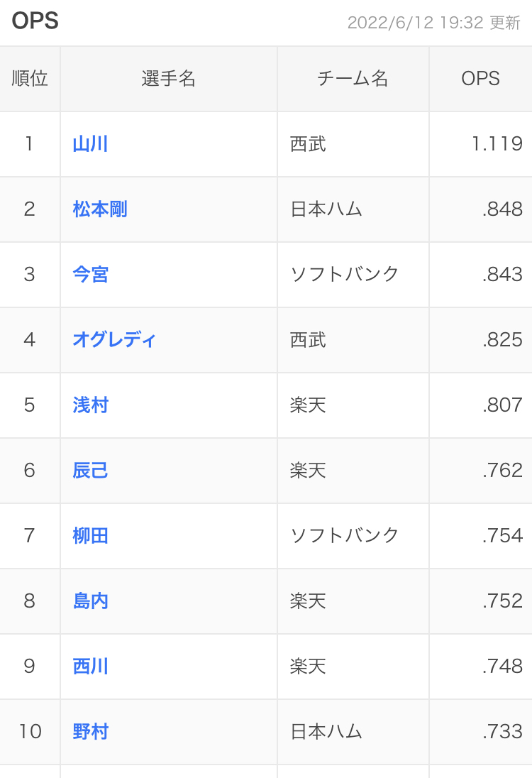This screenshot has width=532, height=778.
Task: Open player link 西川
Action: click(x=90, y=666)
